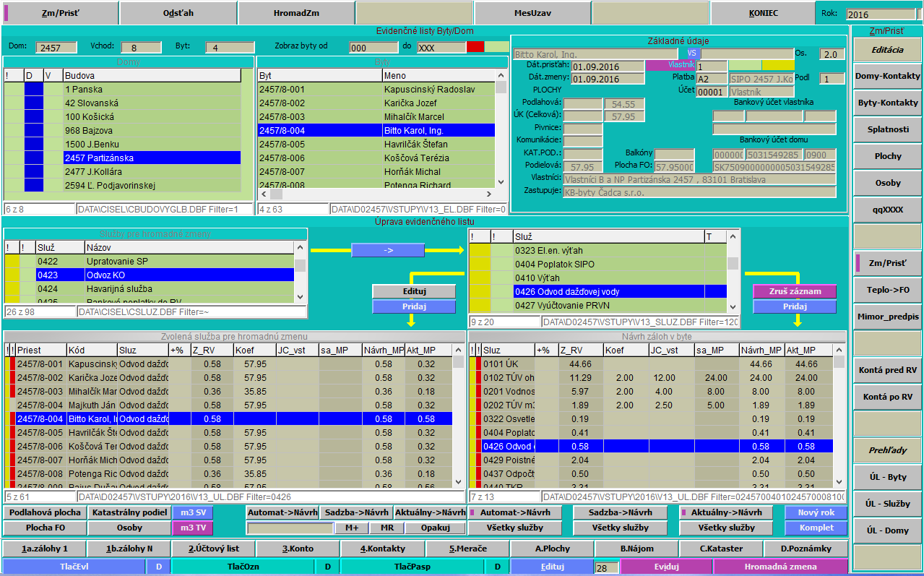924x576 pixels.
Task: Open Editácia from the right sidebar
Action: pos(887,50)
